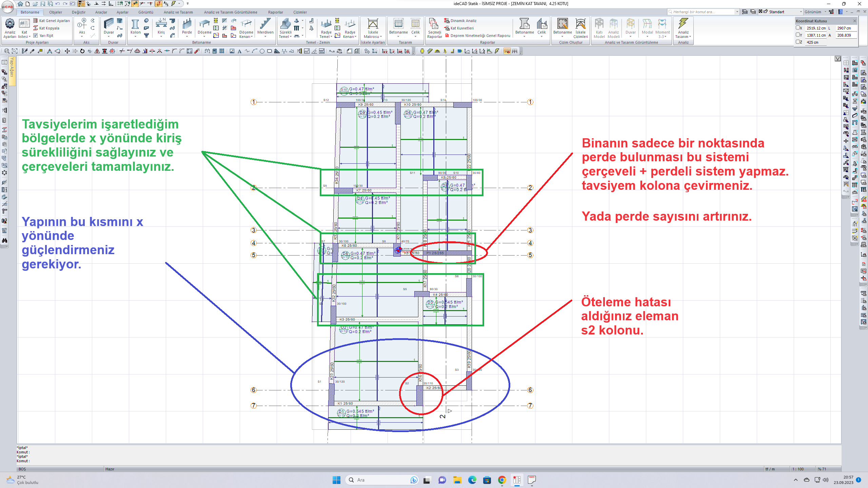Save the project using the diskette icon
The width and height of the screenshot is (868, 488).
point(43,4)
